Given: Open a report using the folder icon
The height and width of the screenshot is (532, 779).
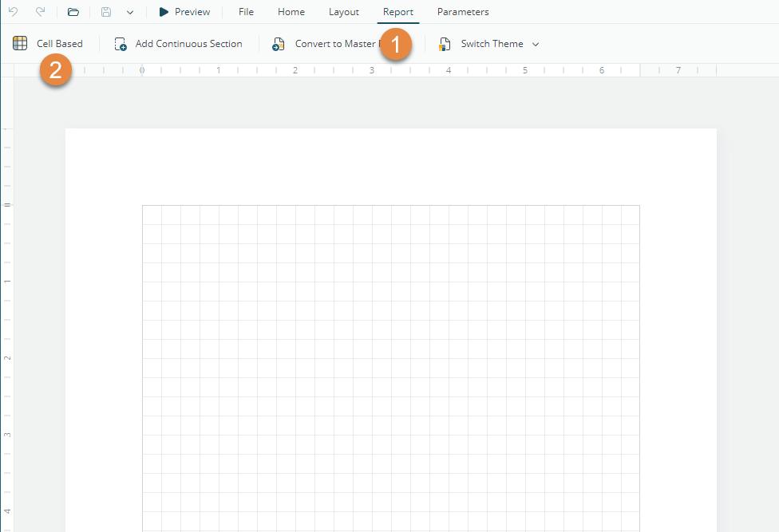Looking at the screenshot, I should [x=73, y=12].
